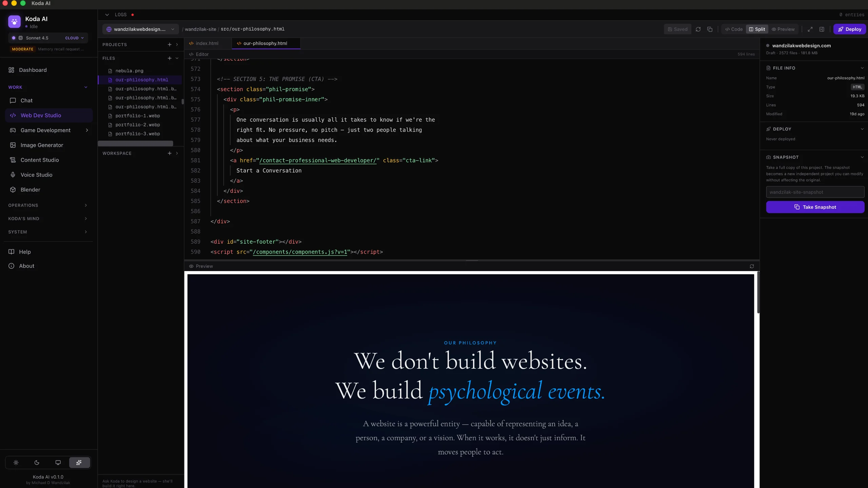The image size is (868, 488).
Task: Add a new workspace with plus icon
Action: (x=170, y=153)
